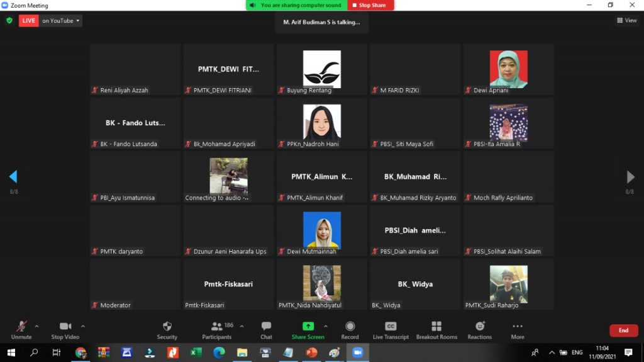Screen dimensions: 644x362
Task: Open the Security shield icon
Action: [x=167, y=327]
